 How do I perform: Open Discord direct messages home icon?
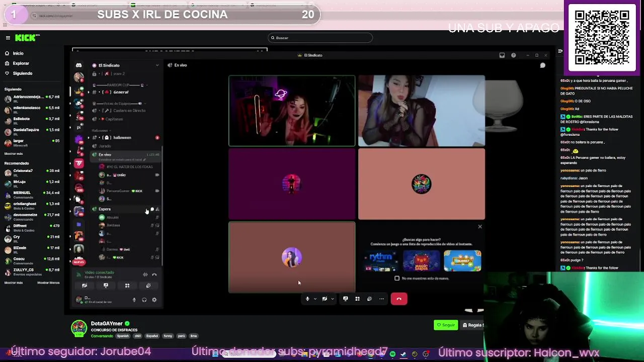78,65
